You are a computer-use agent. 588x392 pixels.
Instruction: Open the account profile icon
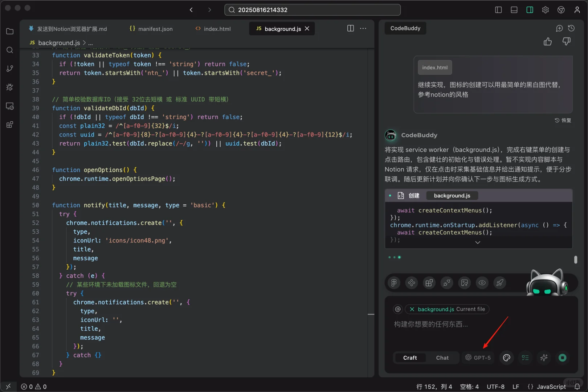click(577, 10)
